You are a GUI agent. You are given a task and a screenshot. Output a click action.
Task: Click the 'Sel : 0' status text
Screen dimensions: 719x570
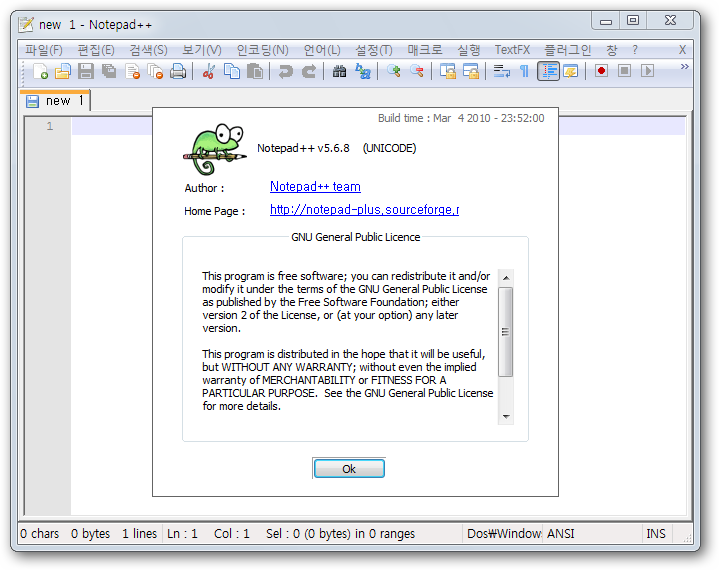(x=282, y=534)
